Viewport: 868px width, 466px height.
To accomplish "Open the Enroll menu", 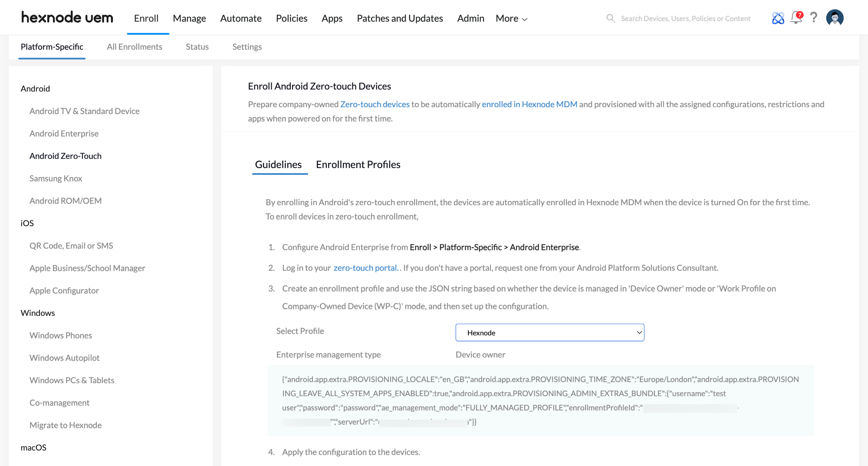I will [x=146, y=18].
